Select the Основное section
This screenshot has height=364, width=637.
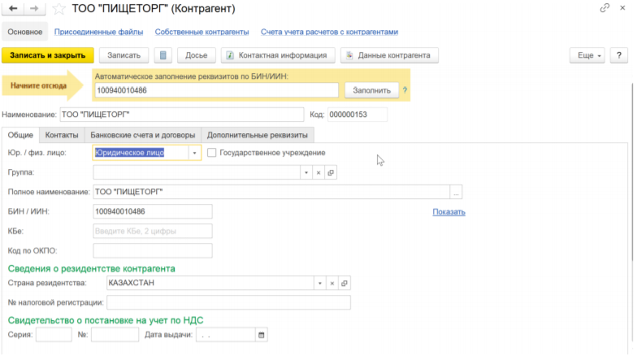pyautogui.click(x=24, y=32)
